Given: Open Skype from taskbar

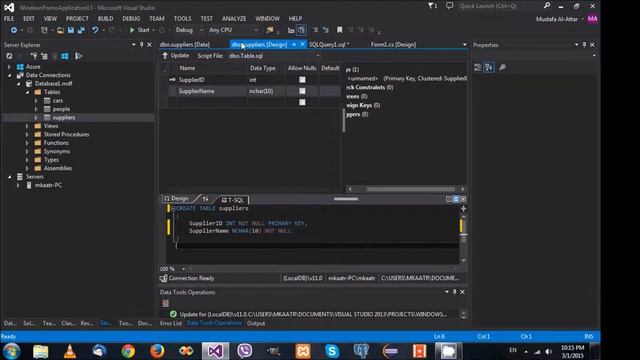Looking at the screenshot, I should click(x=332, y=351).
